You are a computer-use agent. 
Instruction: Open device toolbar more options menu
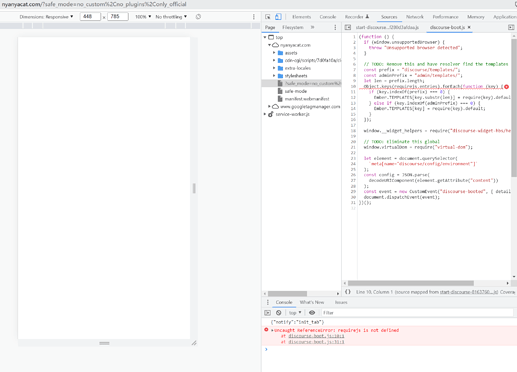pyautogui.click(x=254, y=17)
